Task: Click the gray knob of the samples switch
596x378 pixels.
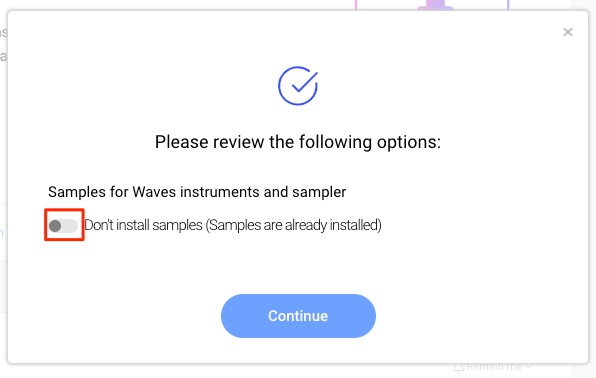Action: 55,226
